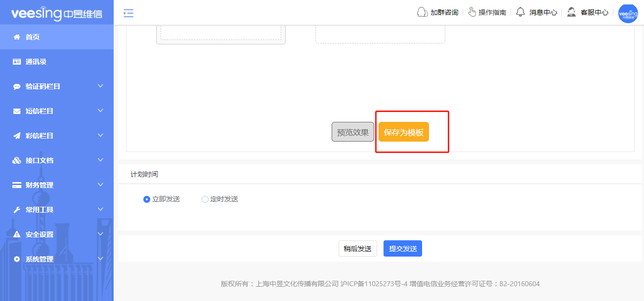644x301 pixels.
Task: Click the bell icon for 消息中心
Action: (x=520, y=12)
